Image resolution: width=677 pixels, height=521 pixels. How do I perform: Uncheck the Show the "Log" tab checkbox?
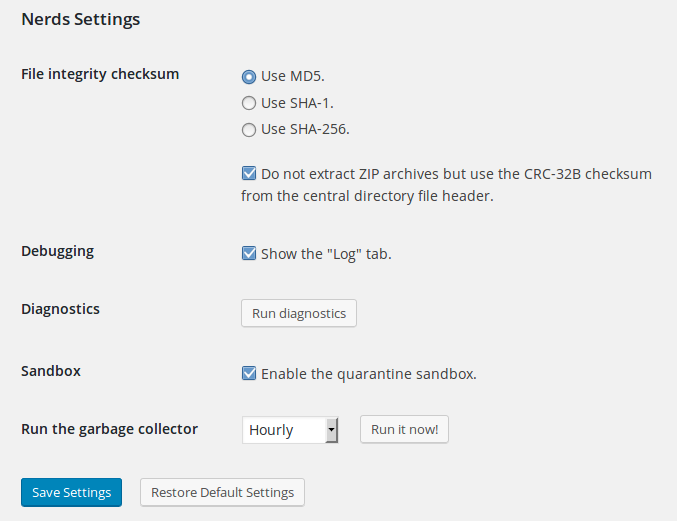point(249,253)
